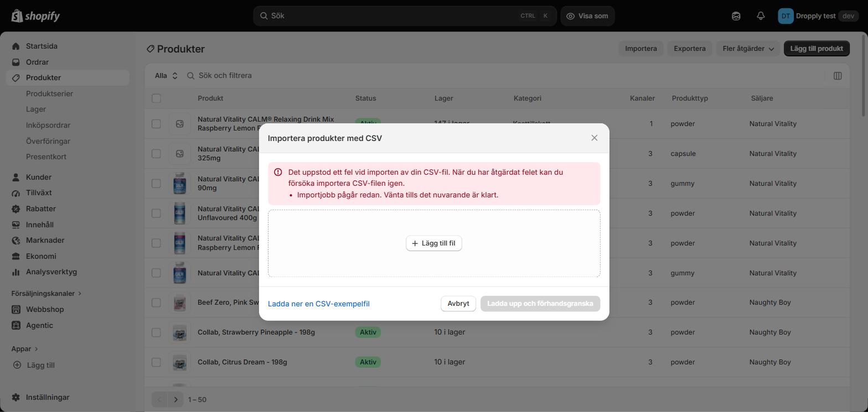Click the Sök search field in top bar
Viewport: 868px width, 412px height.
405,16
